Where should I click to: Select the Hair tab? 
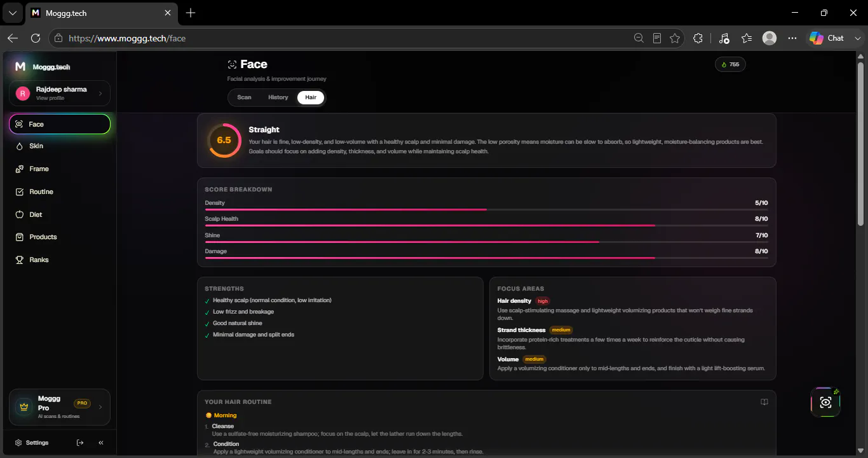pyautogui.click(x=311, y=97)
